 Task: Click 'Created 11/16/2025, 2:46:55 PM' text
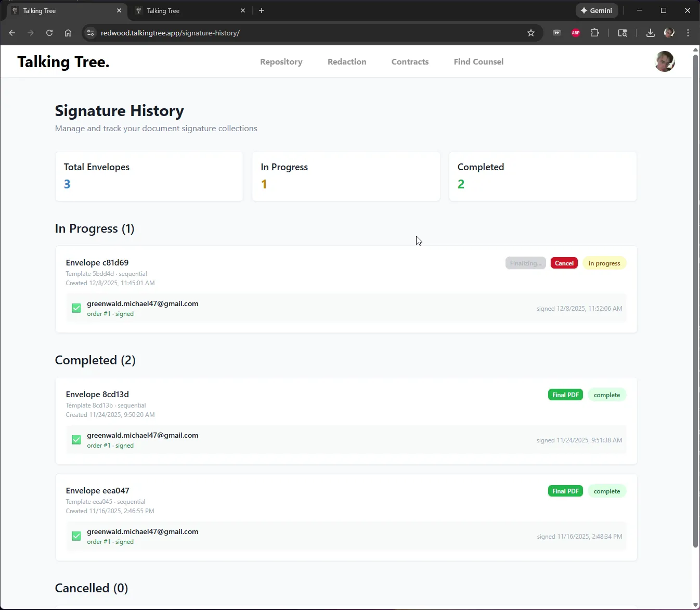(110, 511)
